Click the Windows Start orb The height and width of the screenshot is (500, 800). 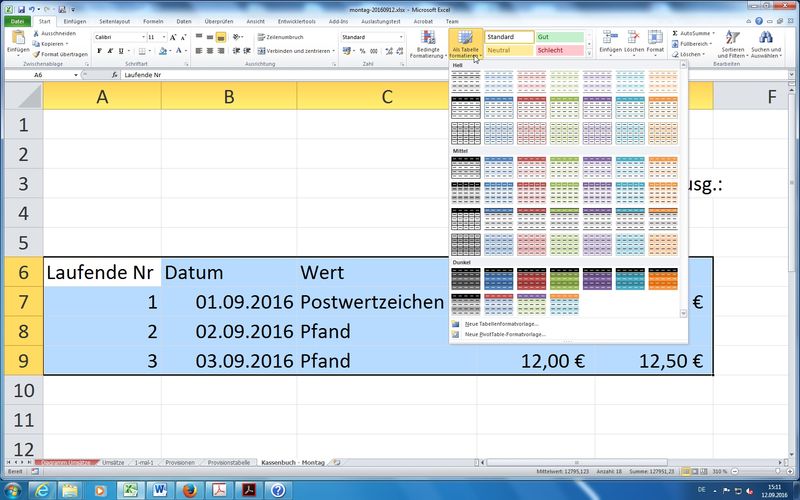(x=12, y=490)
